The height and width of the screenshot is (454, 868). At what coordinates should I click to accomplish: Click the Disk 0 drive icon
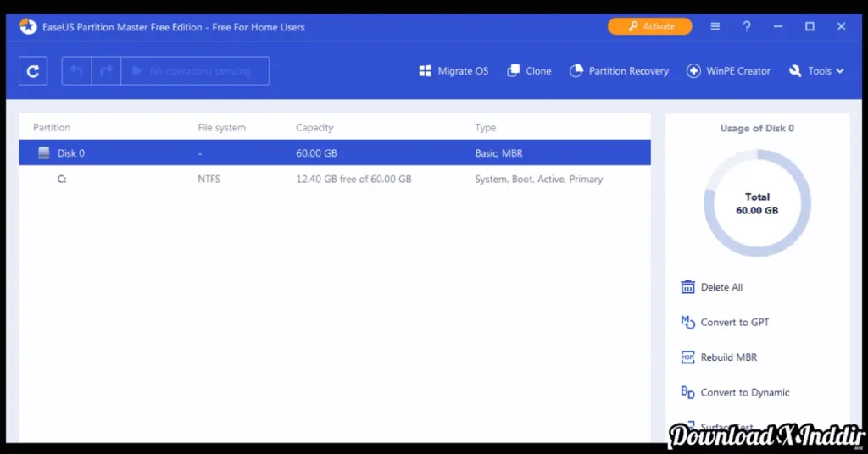pyautogui.click(x=44, y=152)
